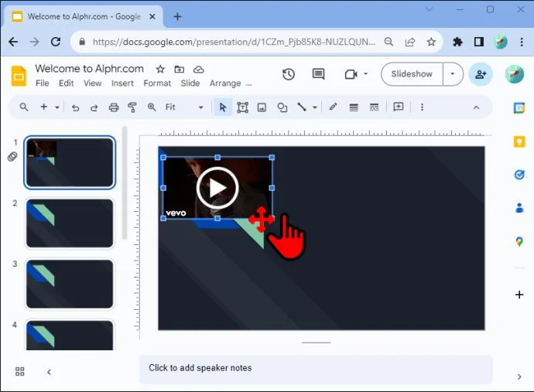Open the comments history icon
Screen dimensions: 534x392
point(318,74)
